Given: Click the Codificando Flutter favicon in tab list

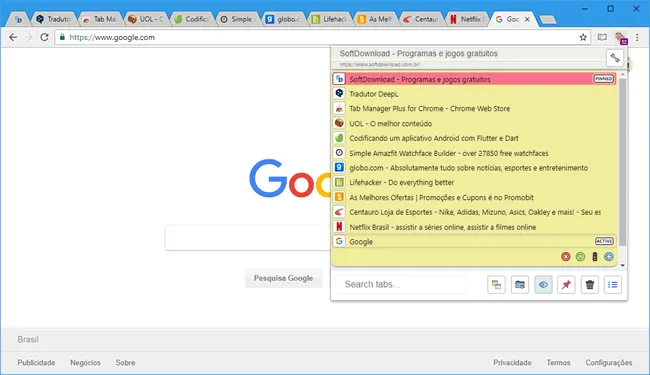Looking at the screenshot, I should point(339,138).
